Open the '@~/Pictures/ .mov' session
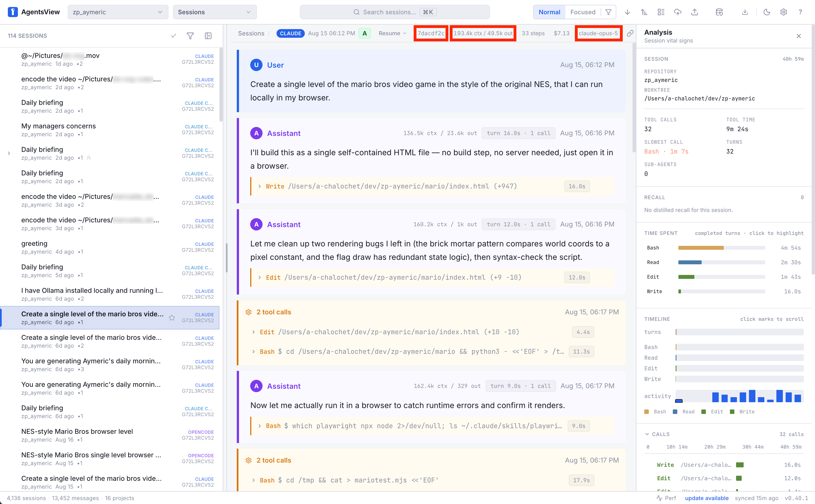This screenshot has height=504, width=815. (x=110, y=59)
